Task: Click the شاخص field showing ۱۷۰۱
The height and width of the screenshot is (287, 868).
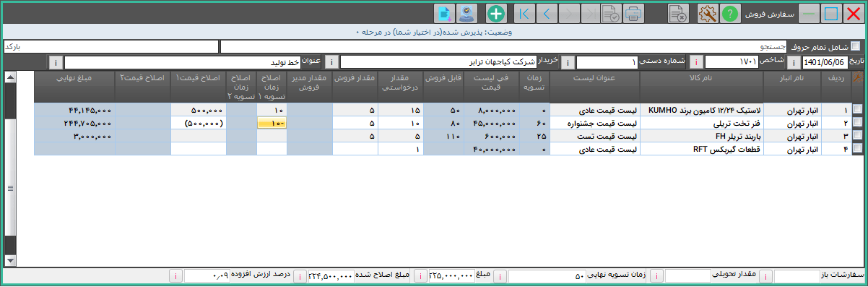Action: 731,62
